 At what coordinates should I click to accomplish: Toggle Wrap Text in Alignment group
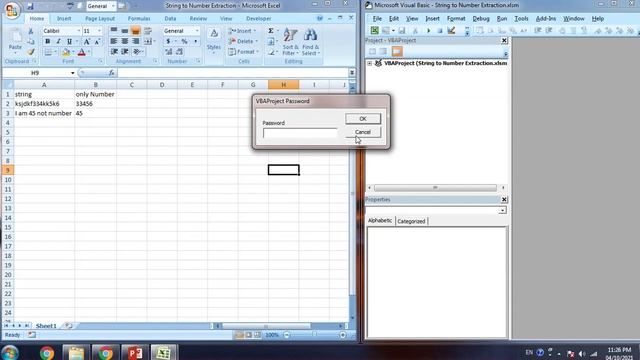click(x=148, y=31)
